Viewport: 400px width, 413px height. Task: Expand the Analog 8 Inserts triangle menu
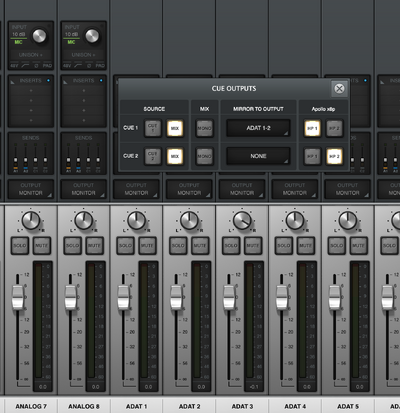(65, 81)
